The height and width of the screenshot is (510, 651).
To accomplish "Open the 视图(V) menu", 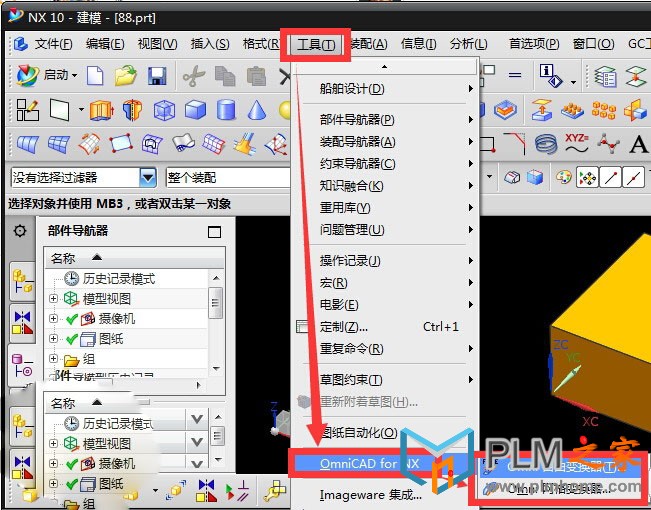I will click(157, 44).
